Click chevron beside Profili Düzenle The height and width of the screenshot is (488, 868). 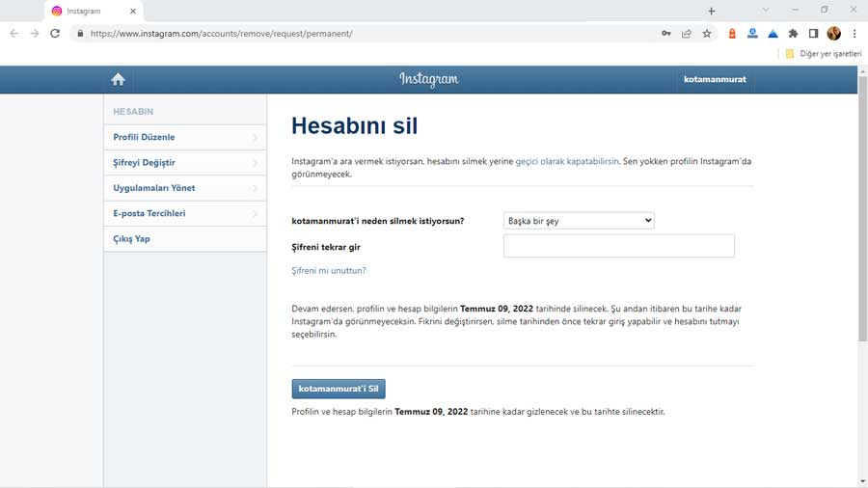pos(255,137)
